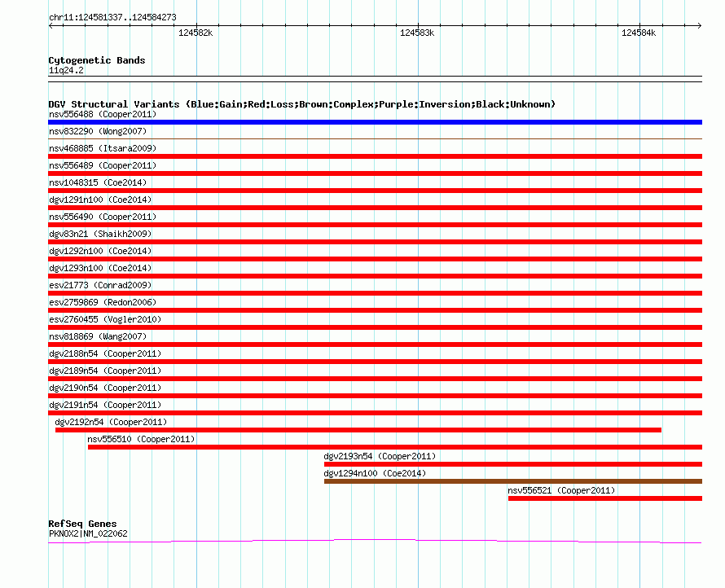Open the RefSeq Genes track heading
The height and width of the screenshot is (588, 725).
[x=82, y=524]
